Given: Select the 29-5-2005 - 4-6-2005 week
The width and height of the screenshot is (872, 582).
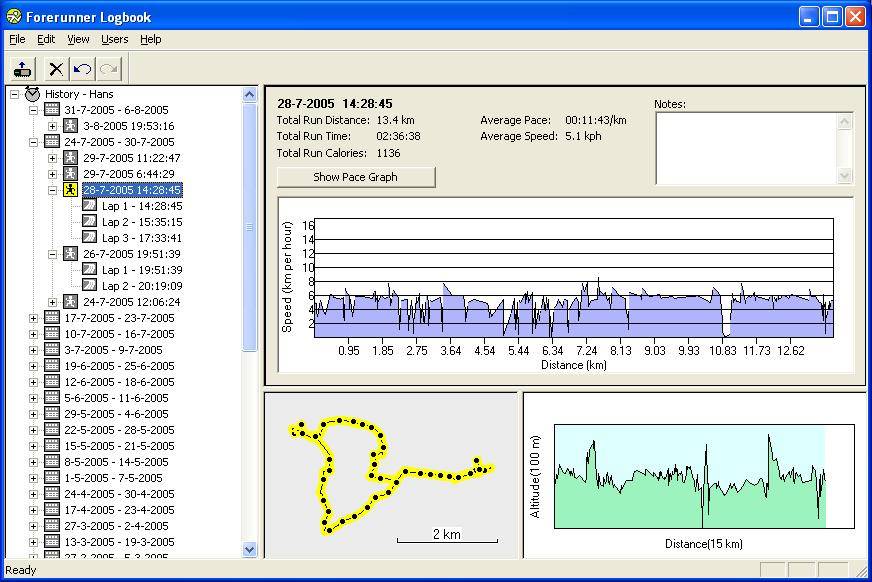Looking at the screenshot, I should pos(116,414).
